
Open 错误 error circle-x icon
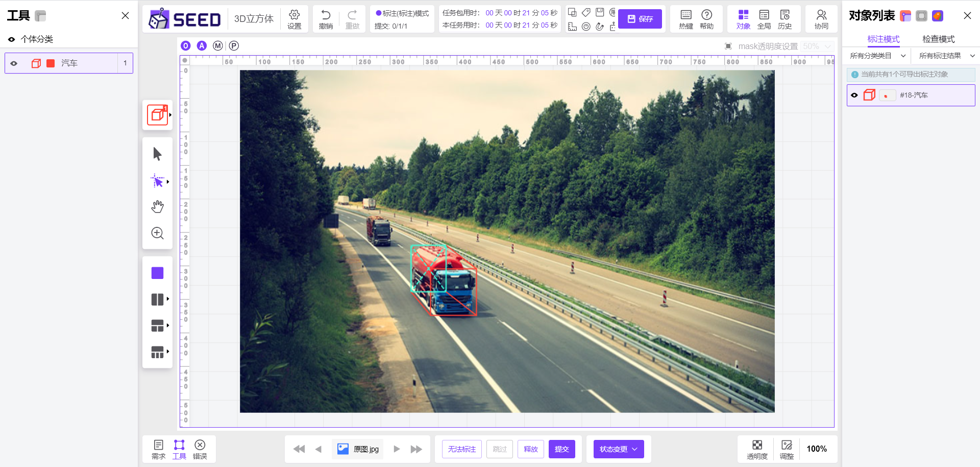pos(200,449)
